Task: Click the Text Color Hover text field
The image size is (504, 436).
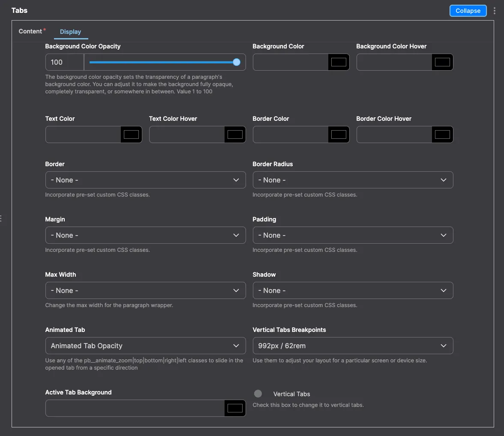Action: click(x=187, y=134)
